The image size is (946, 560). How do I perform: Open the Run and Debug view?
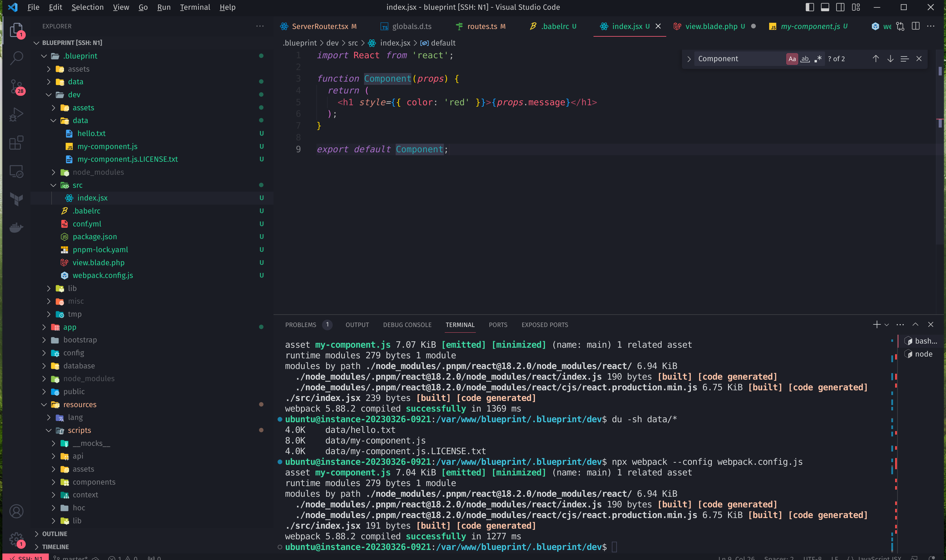[16, 114]
